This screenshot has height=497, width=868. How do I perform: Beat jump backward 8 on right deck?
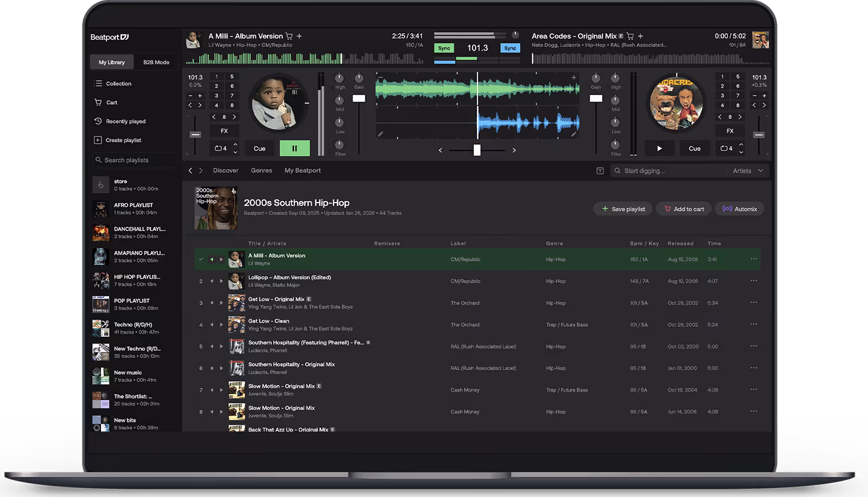(720, 117)
